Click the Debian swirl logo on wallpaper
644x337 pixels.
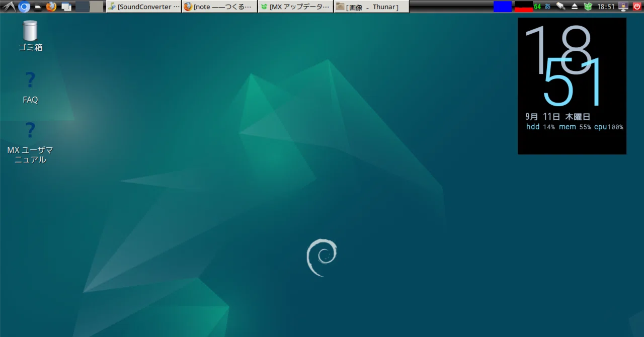click(321, 258)
